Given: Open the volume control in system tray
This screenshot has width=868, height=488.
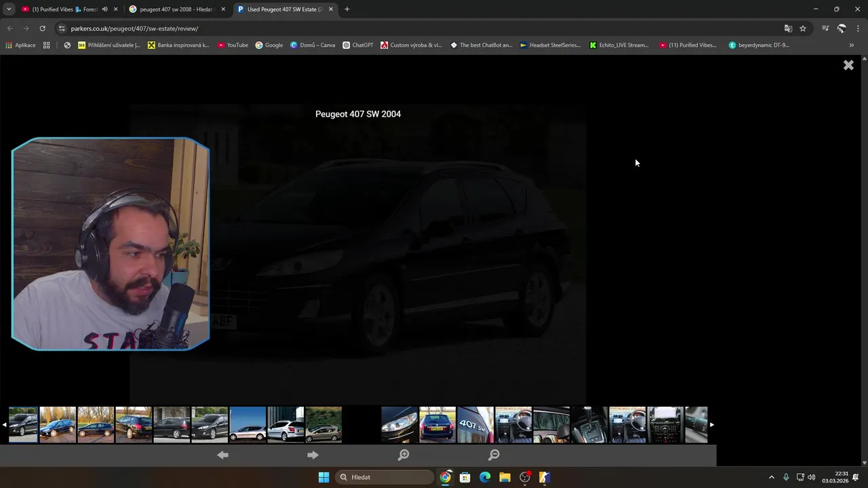Looking at the screenshot, I should click(x=811, y=477).
